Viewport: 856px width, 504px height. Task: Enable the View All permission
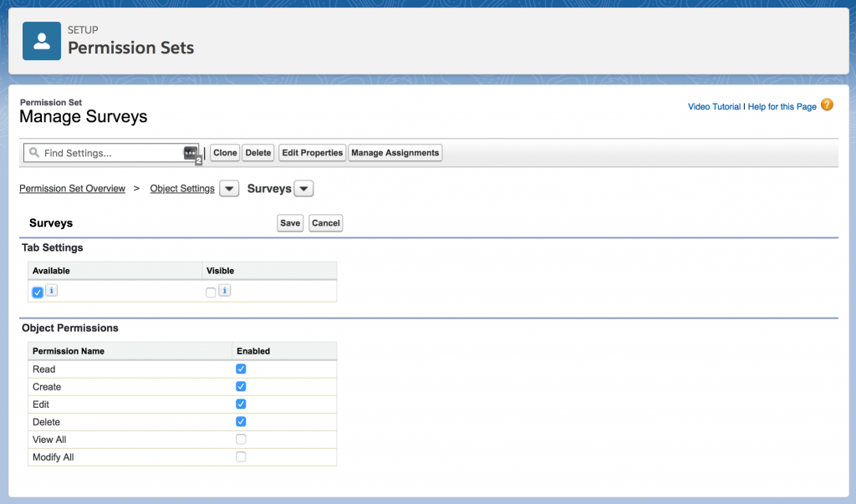click(x=241, y=439)
